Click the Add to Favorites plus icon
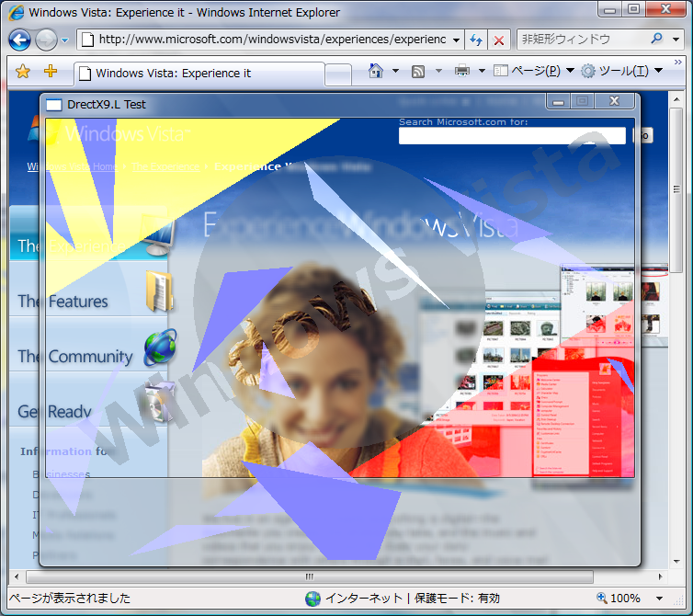The image size is (693, 616). click(51, 72)
